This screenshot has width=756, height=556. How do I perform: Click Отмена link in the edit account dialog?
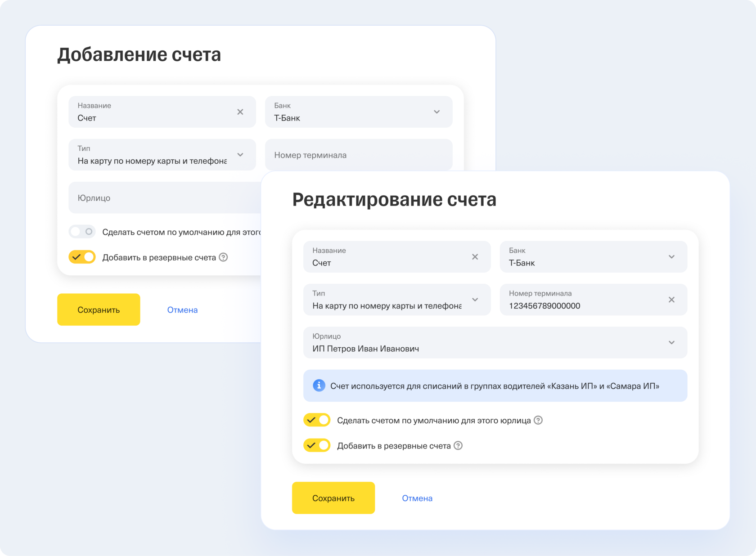click(x=417, y=498)
